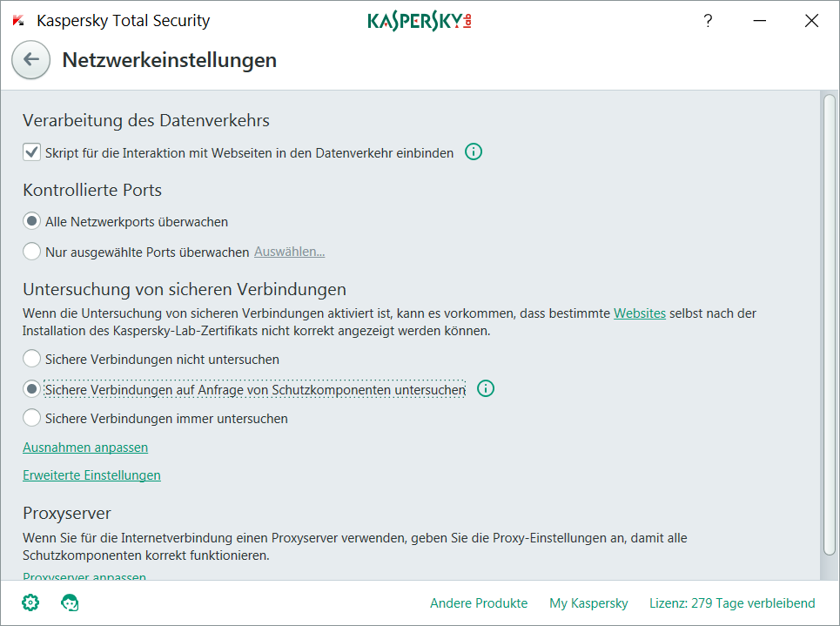Click the Kaspersky app icon in title bar

[x=18, y=20]
